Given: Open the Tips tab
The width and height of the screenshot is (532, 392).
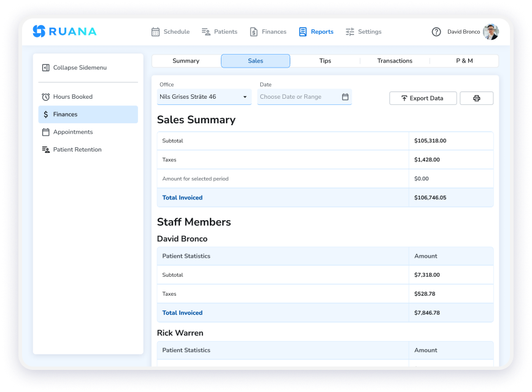Looking at the screenshot, I should (325, 61).
